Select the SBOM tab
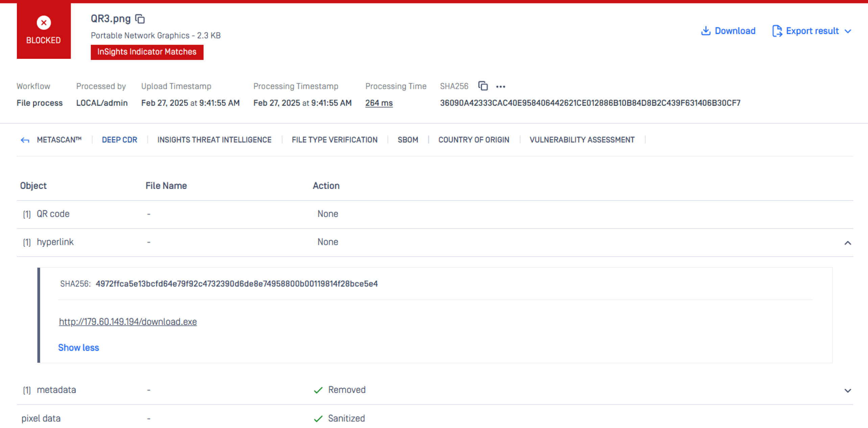868x428 pixels. tap(408, 140)
